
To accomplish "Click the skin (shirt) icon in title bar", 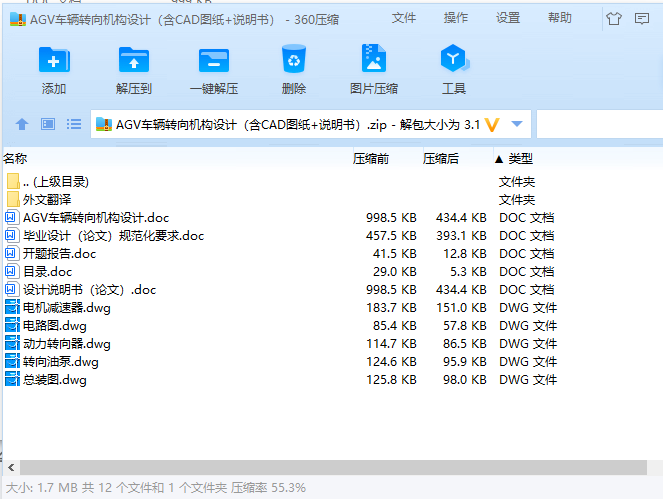I will pyautogui.click(x=614, y=19).
